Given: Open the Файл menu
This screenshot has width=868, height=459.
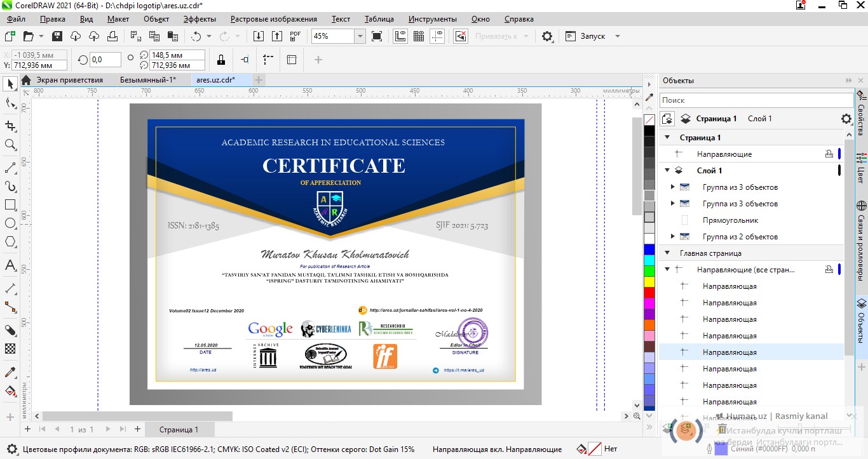Looking at the screenshot, I should pyautogui.click(x=16, y=19).
